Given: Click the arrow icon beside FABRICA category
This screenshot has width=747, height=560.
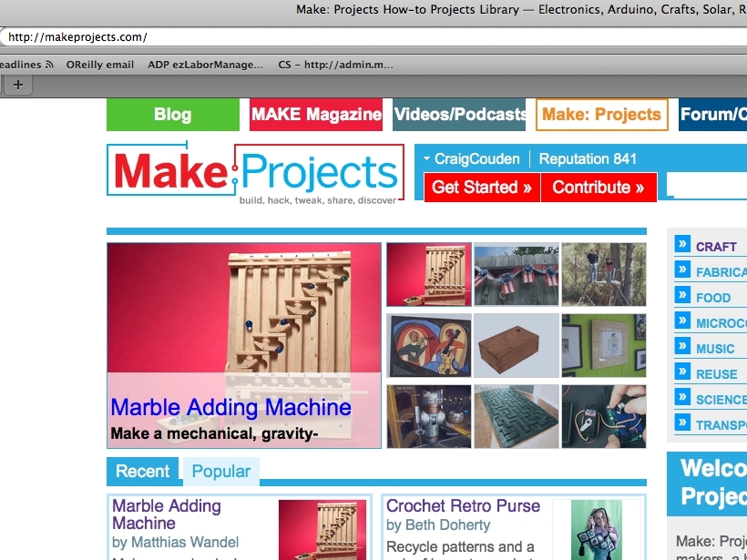Looking at the screenshot, I should pos(682,270).
